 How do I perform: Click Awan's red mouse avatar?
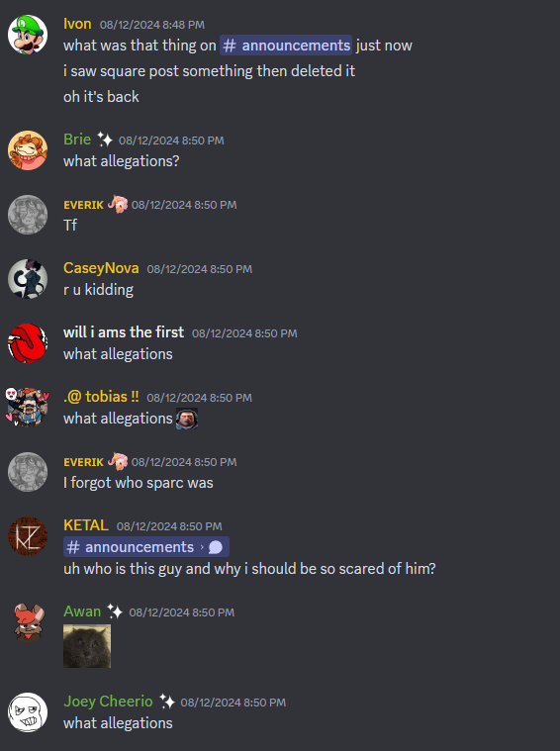coord(28,622)
